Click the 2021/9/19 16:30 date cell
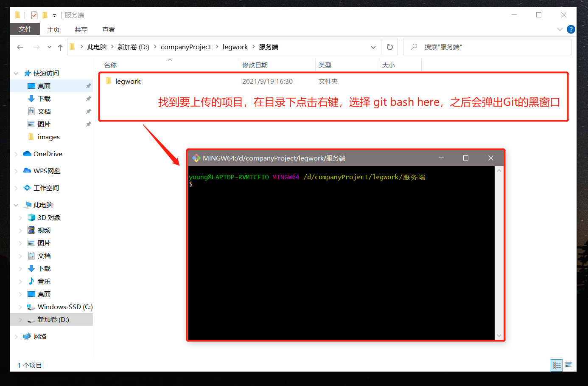Image resolution: width=588 pixels, height=386 pixels. coord(267,82)
